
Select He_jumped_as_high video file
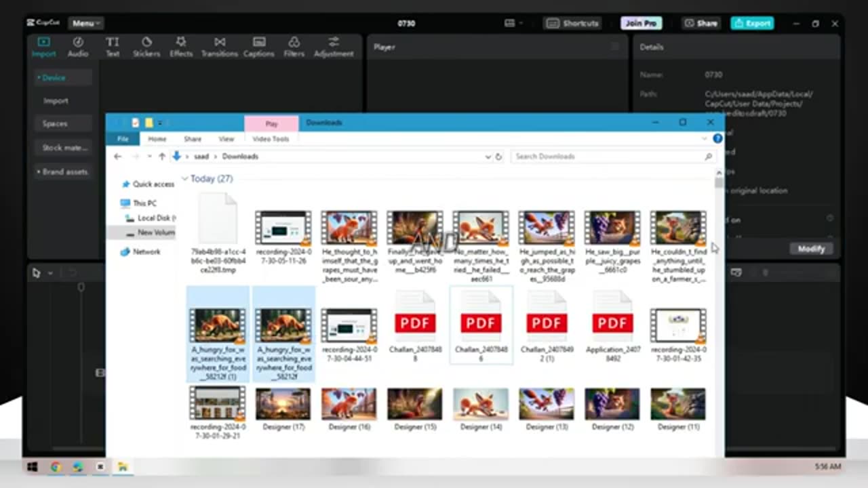(x=547, y=245)
